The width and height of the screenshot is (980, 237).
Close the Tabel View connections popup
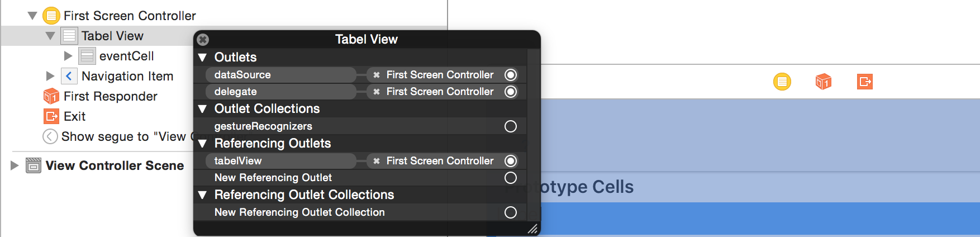click(x=203, y=40)
